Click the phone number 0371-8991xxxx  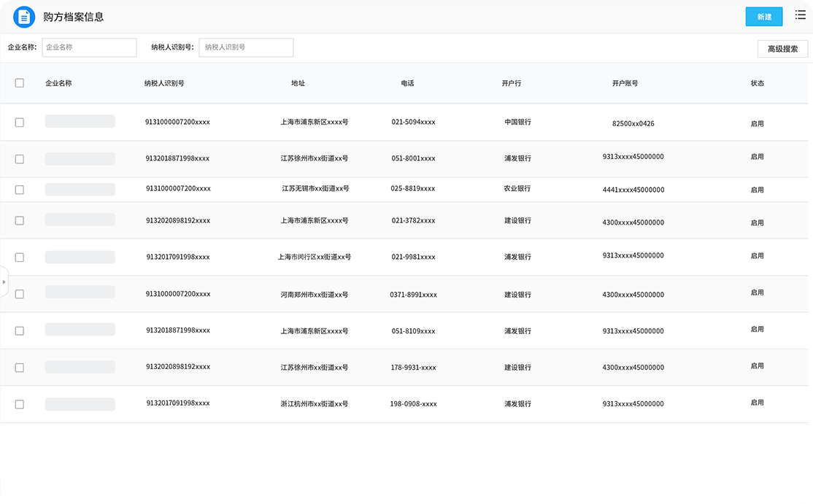pyautogui.click(x=413, y=295)
